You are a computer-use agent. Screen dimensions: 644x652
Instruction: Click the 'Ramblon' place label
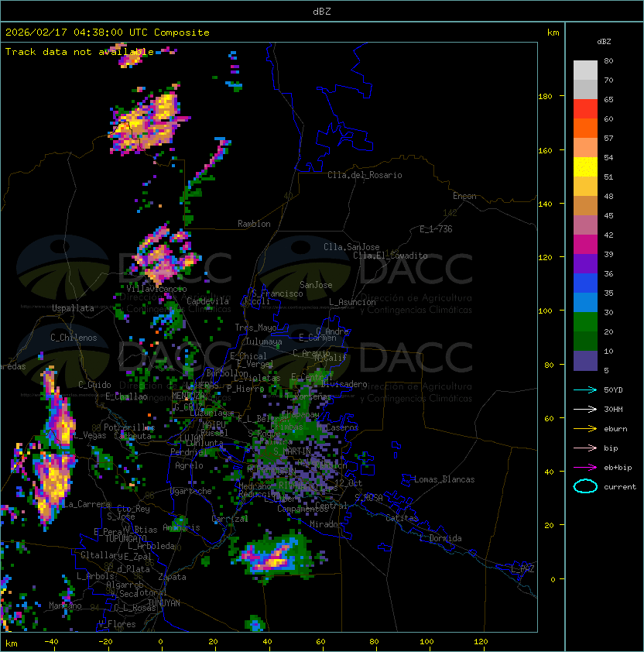254,224
